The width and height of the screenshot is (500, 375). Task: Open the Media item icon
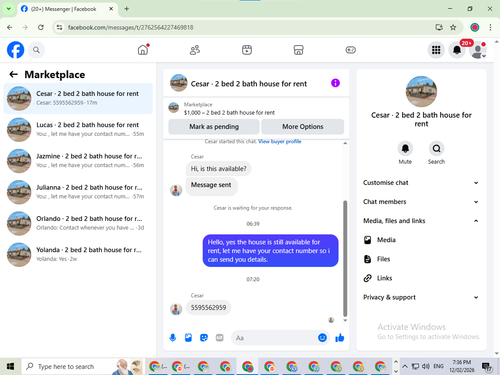pos(368,240)
